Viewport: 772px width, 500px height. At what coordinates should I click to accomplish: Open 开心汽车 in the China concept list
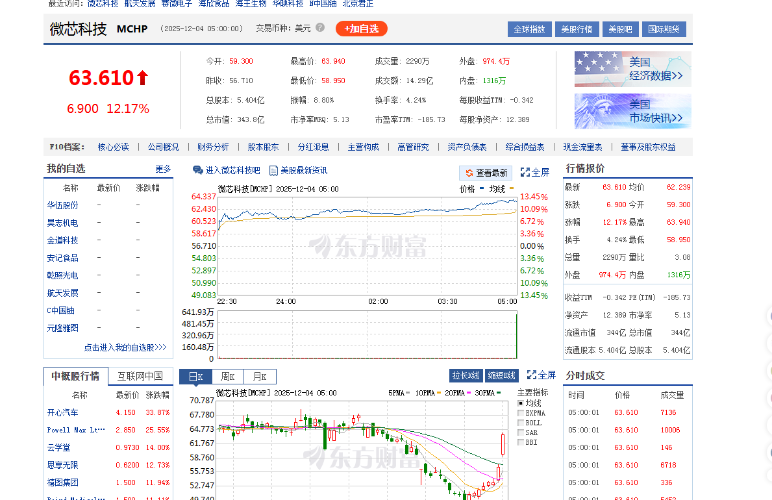(63, 412)
